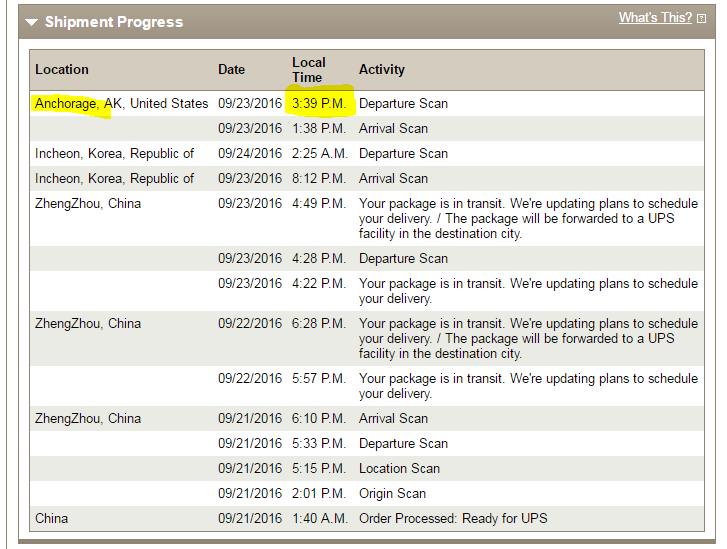Select the ZhengZhou 4:49 P.M. transit message
The image size is (727, 549).
click(528, 218)
